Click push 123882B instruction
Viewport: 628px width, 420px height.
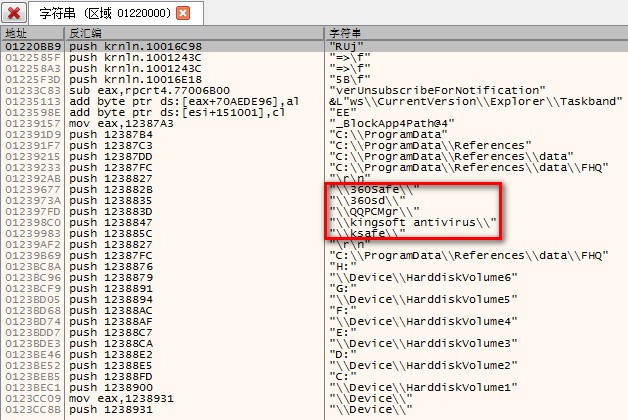[111, 189]
